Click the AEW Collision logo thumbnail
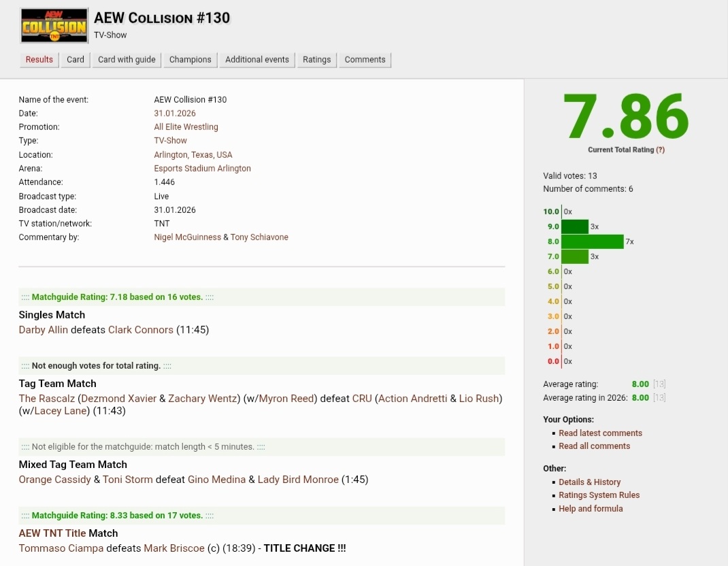728x566 pixels. (54, 26)
